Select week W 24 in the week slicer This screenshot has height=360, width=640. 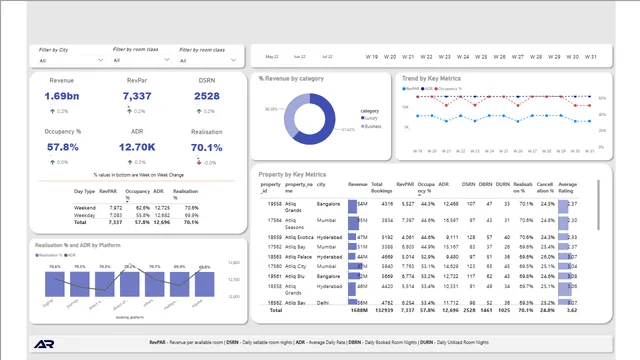[x=463, y=57]
